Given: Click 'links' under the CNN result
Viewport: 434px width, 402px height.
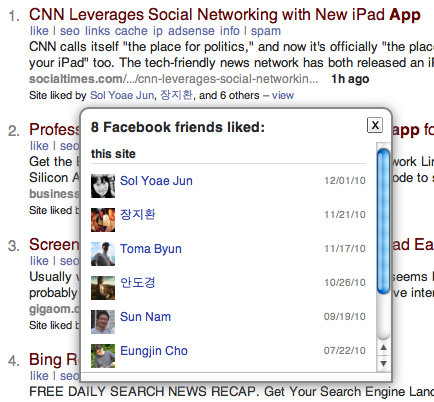Looking at the screenshot, I should coord(97,31).
